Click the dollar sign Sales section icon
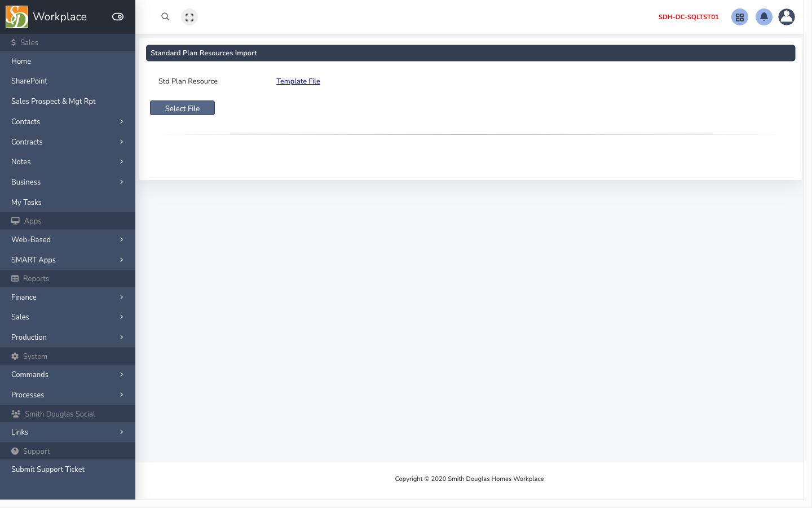The height and width of the screenshot is (508, 812). [14, 42]
